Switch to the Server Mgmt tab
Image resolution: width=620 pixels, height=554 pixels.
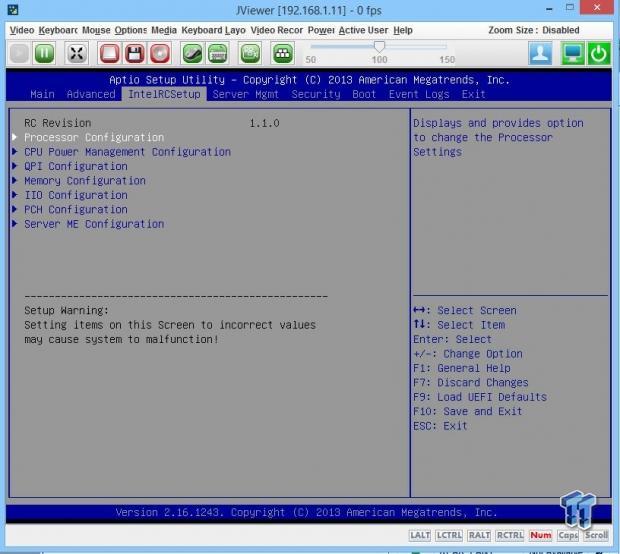(x=246, y=94)
